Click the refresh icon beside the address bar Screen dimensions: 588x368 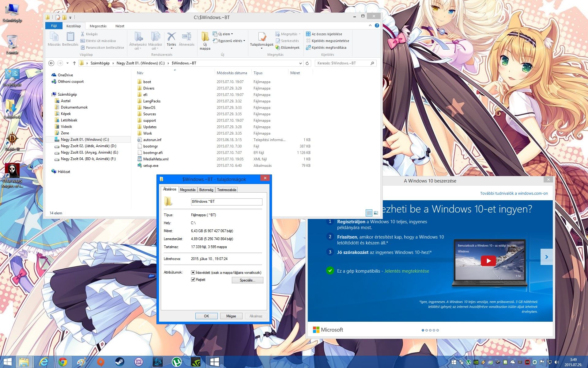tap(307, 63)
